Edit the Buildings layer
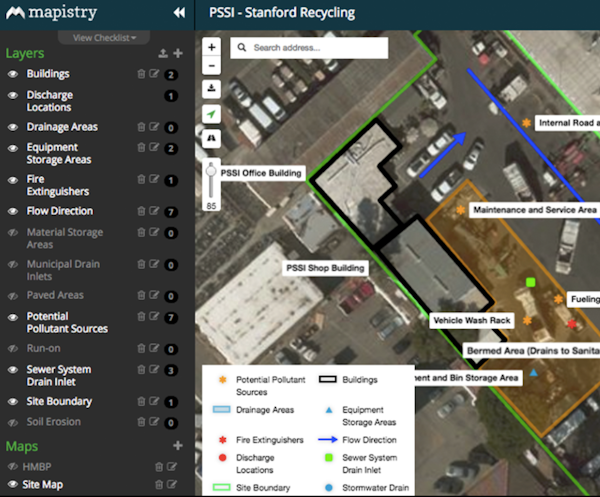 [x=154, y=74]
